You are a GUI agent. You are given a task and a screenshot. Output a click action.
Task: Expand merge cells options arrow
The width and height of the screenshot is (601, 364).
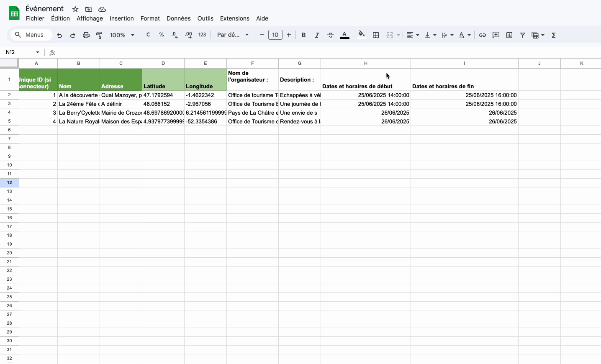(398, 35)
